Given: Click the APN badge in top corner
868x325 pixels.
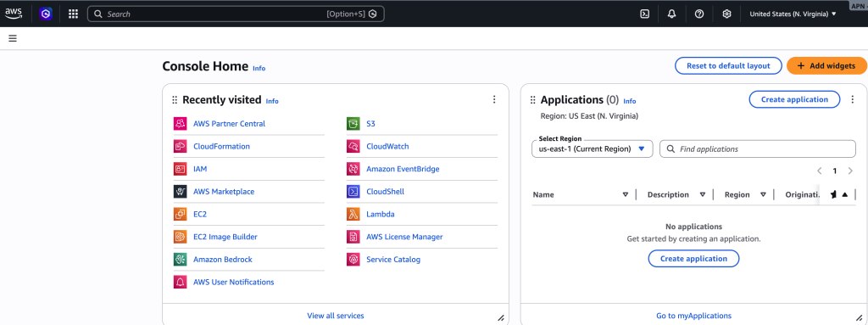Looking at the screenshot, I should tap(859, 5).
